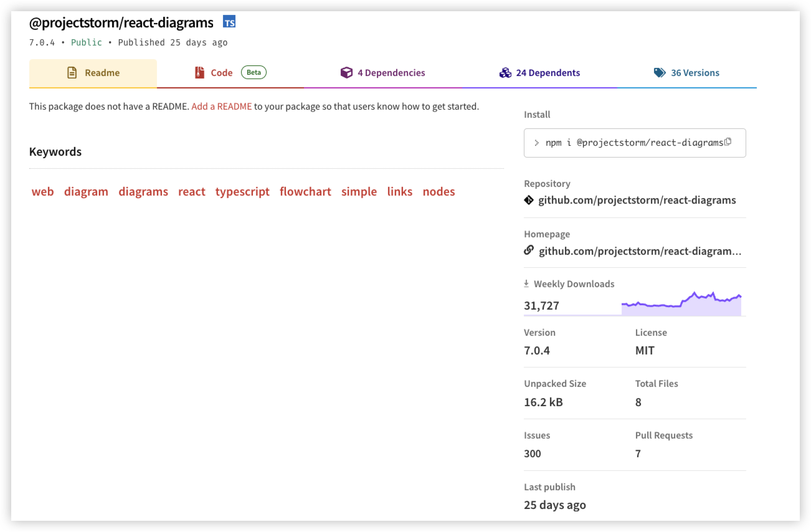The width and height of the screenshot is (811, 532).
Task: Click the Pull Requests count 7
Action: pos(638,454)
